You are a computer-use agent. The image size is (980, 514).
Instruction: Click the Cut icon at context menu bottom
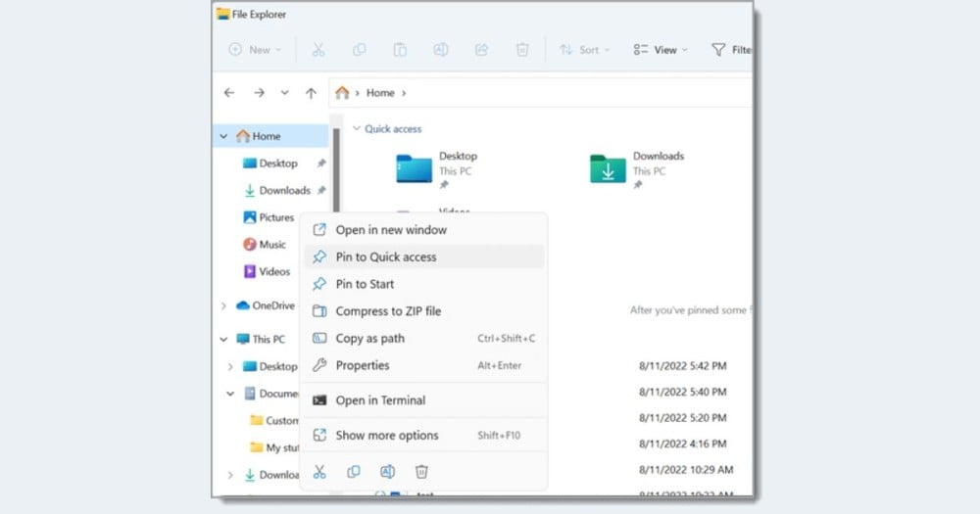[319, 472]
